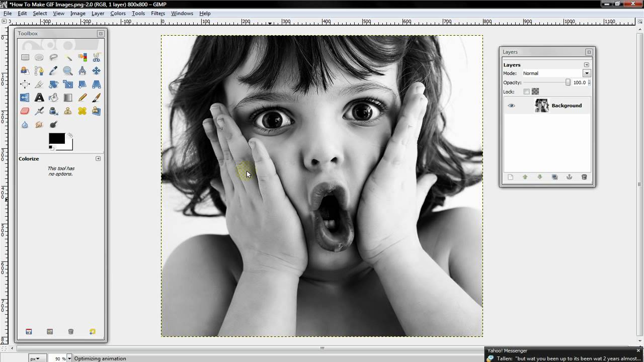Select the Zoom magnifier tool
Screen dimensions: 644x362
coord(67,71)
